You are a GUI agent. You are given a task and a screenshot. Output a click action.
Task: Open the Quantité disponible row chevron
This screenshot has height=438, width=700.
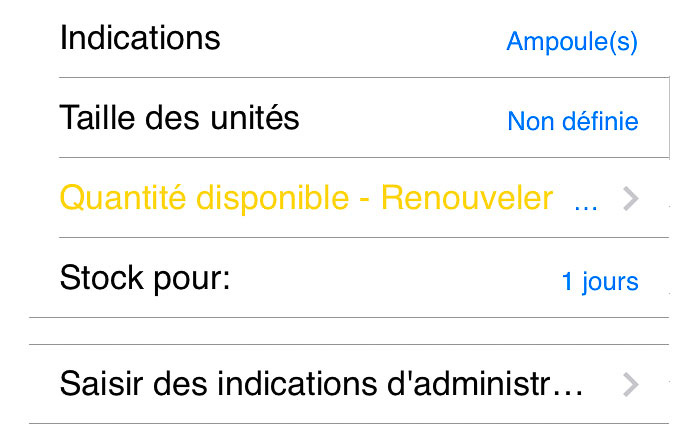(x=630, y=200)
